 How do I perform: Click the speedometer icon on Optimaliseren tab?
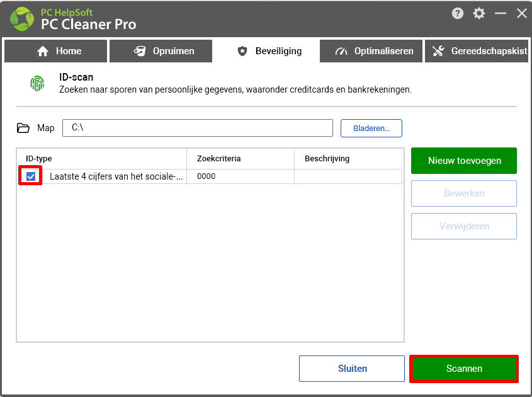341,51
